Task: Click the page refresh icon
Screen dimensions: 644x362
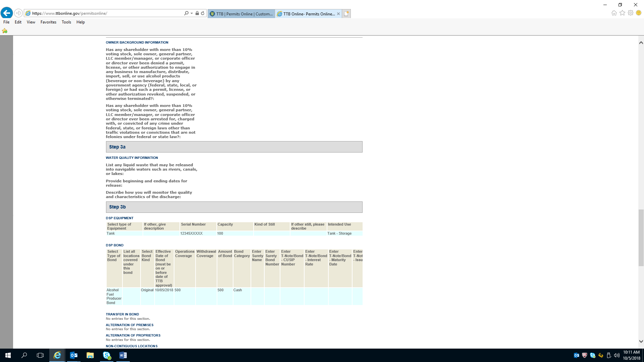Action: 203,13
